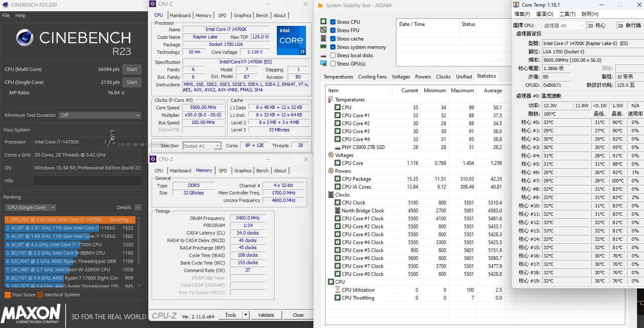
Task: Click the MAXON logo in Cinebench
Action: 30,314
